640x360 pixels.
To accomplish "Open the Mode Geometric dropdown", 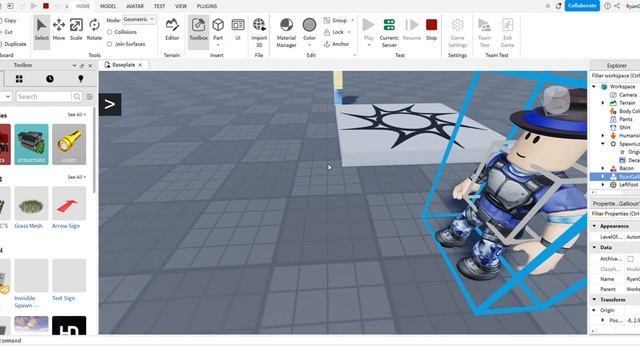I will click(x=139, y=19).
